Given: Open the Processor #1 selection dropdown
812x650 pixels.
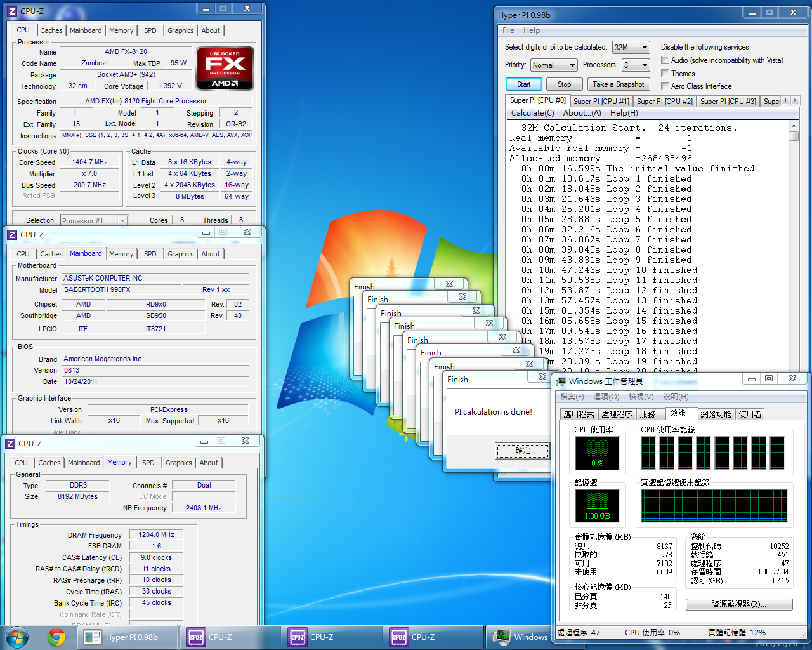Looking at the screenshot, I should pos(94,220).
